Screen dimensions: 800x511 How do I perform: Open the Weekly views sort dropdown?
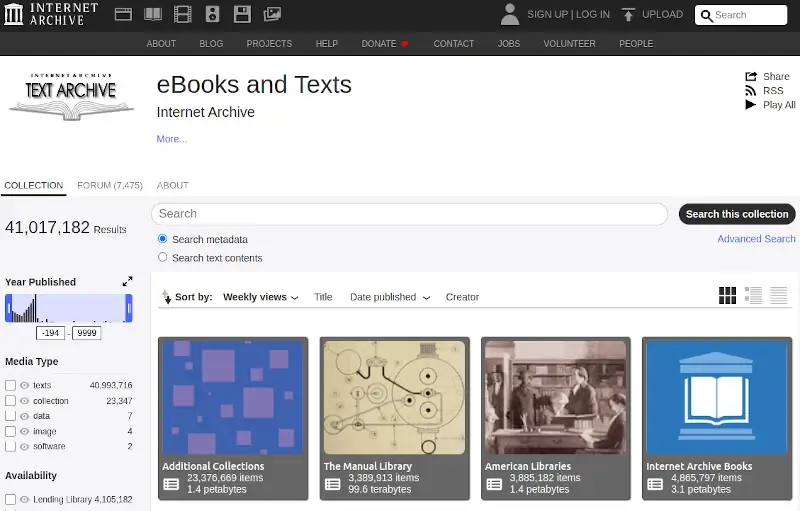click(x=260, y=297)
